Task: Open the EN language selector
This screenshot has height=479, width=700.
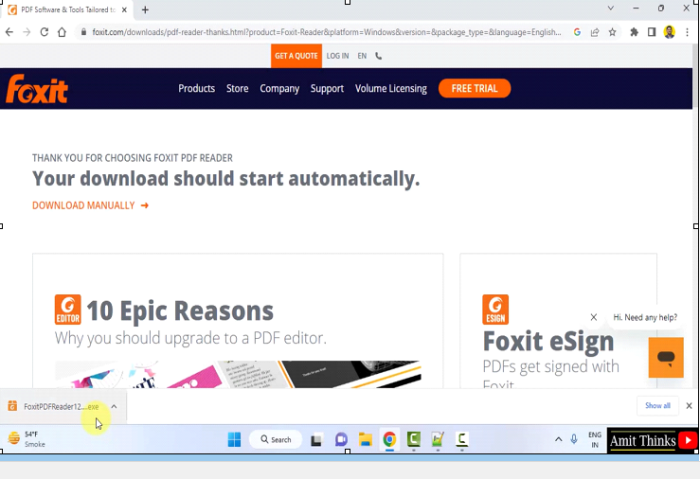Action: click(x=362, y=56)
